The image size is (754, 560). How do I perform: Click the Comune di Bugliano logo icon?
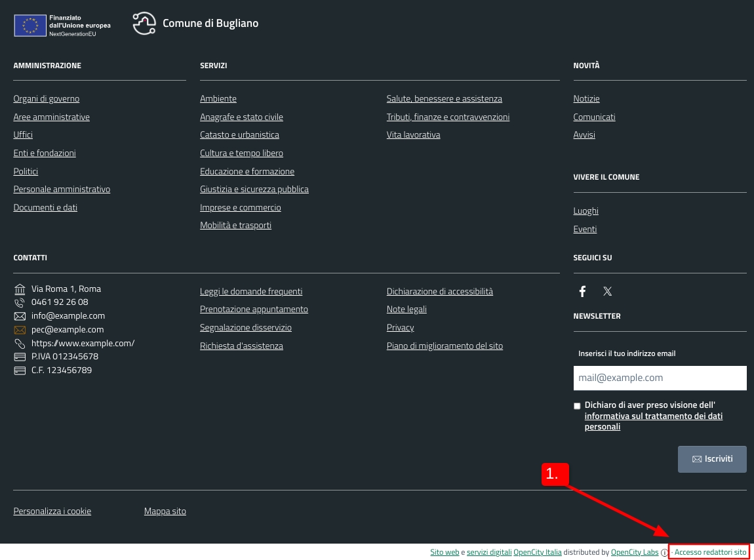click(x=144, y=24)
